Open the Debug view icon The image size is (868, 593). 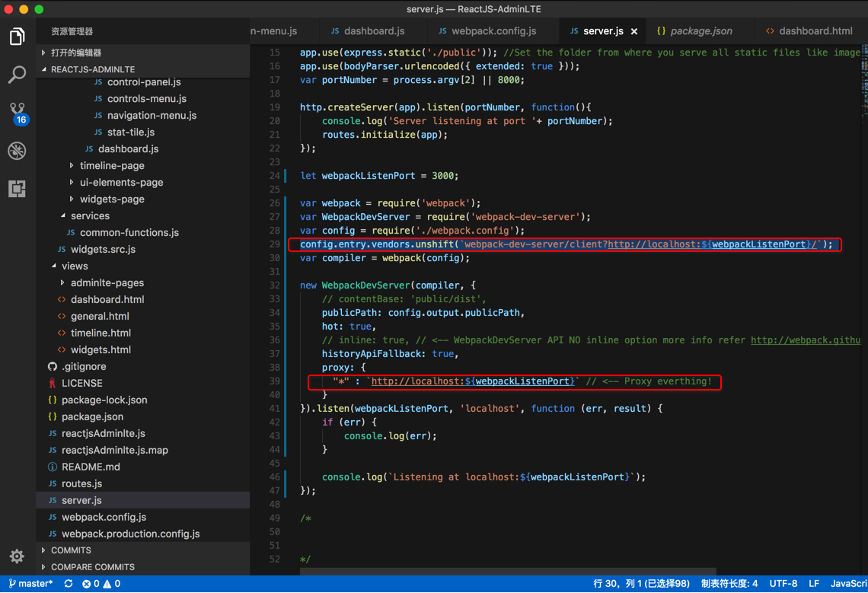(17, 151)
